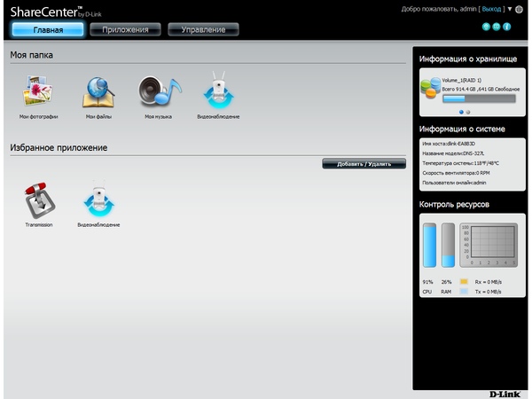Click the teal round icon farthest from info icon
Image resolution: width=532 pixels, height=399 pixels.
click(x=486, y=27)
